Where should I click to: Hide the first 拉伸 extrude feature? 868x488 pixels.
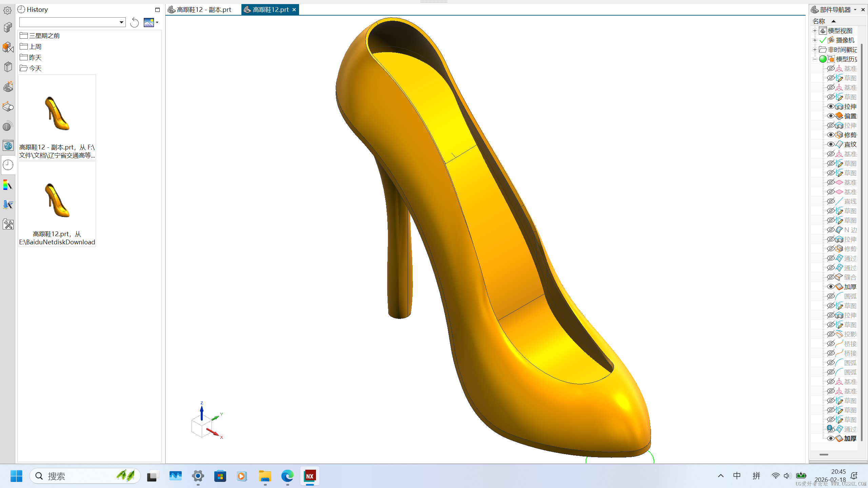tap(830, 106)
